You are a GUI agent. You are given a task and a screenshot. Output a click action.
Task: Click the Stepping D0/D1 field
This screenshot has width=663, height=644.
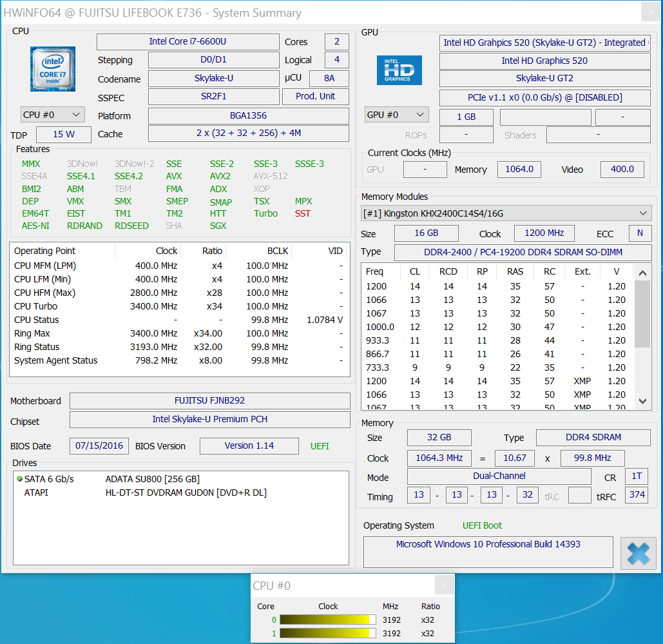(x=213, y=60)
